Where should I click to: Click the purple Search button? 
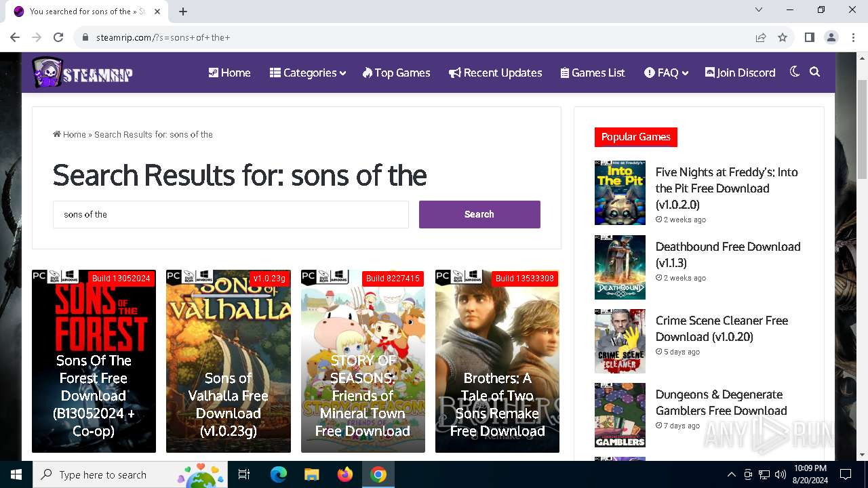coord(479,214)
